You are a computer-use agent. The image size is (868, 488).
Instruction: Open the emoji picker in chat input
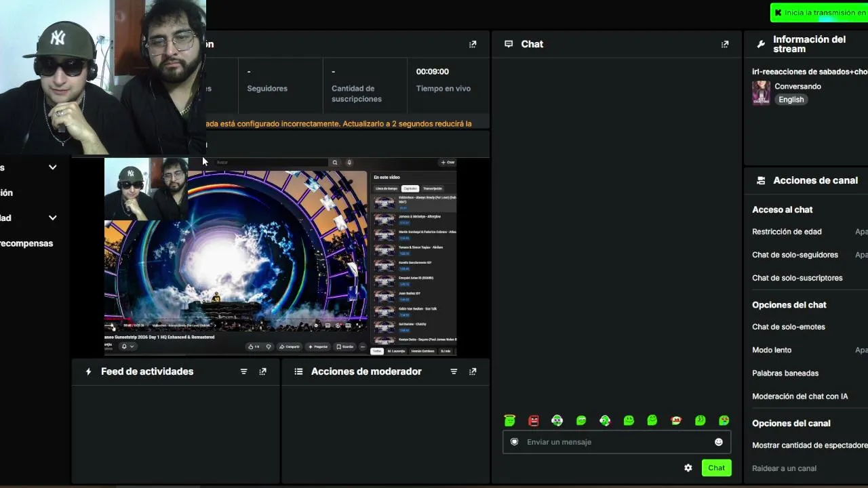pos(719,442)
